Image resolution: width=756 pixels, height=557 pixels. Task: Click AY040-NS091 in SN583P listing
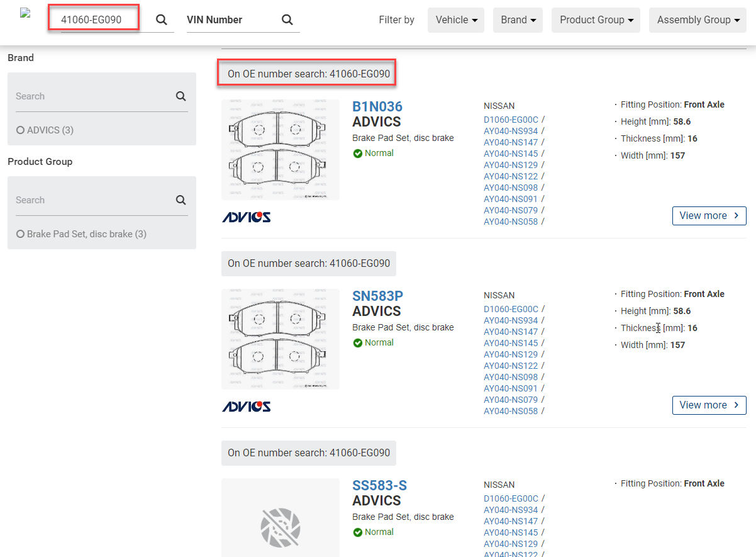tap(511, 388)
